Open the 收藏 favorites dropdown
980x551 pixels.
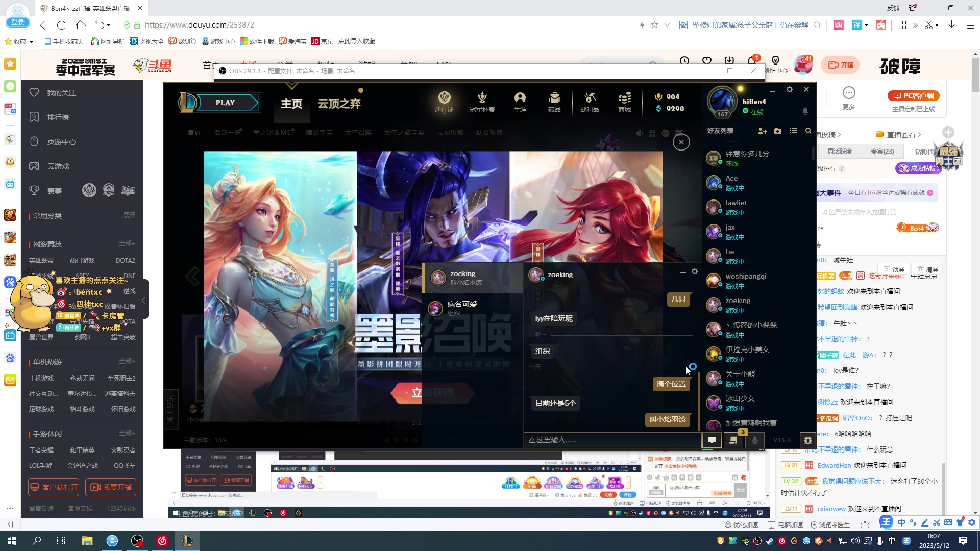(x=19, y=41)
